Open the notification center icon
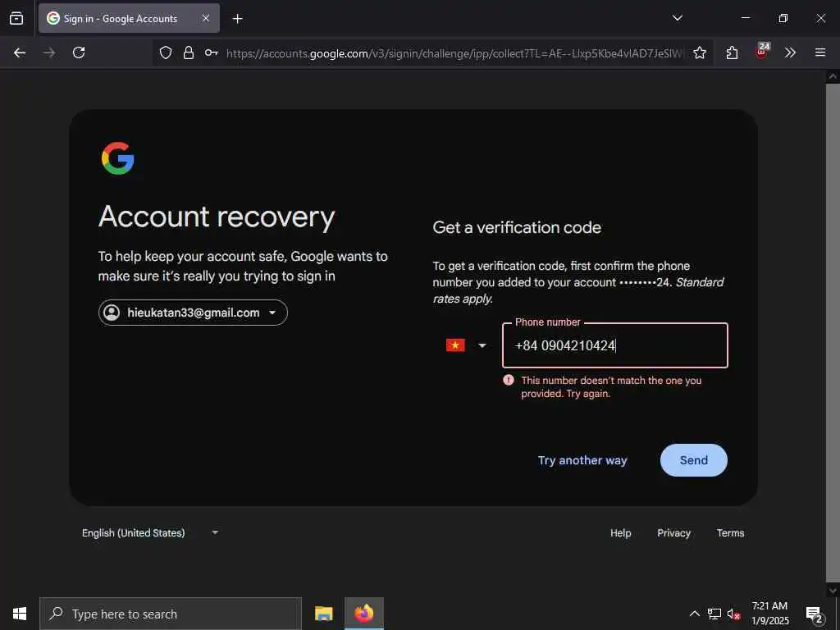 (x=815, y=614)
